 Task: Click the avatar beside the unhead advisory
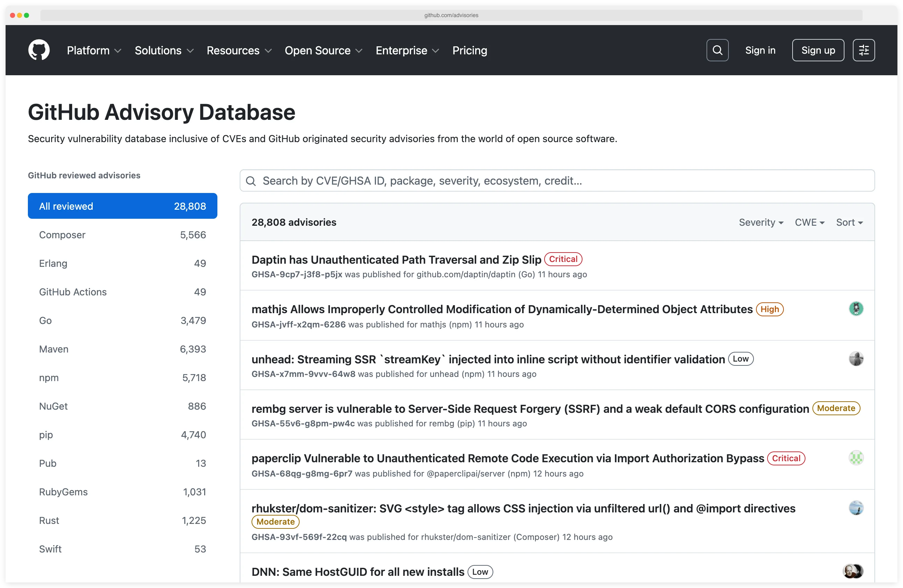click(x=857, y=358)
